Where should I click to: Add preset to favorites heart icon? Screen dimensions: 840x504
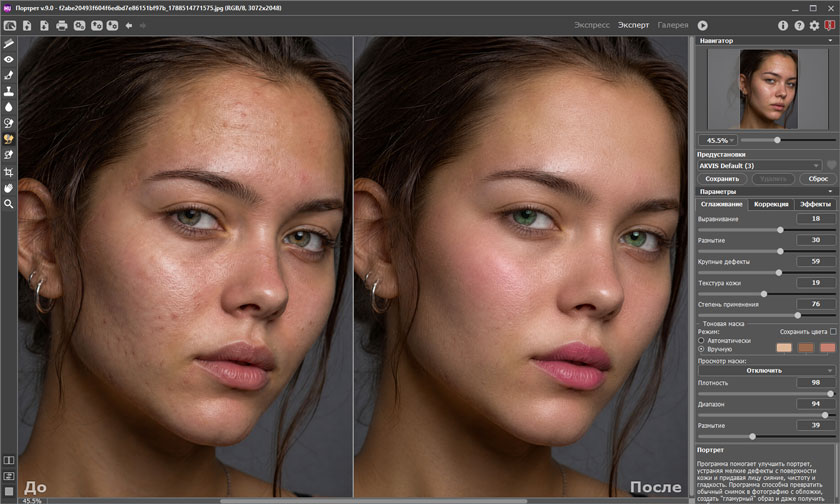(831, 165)
